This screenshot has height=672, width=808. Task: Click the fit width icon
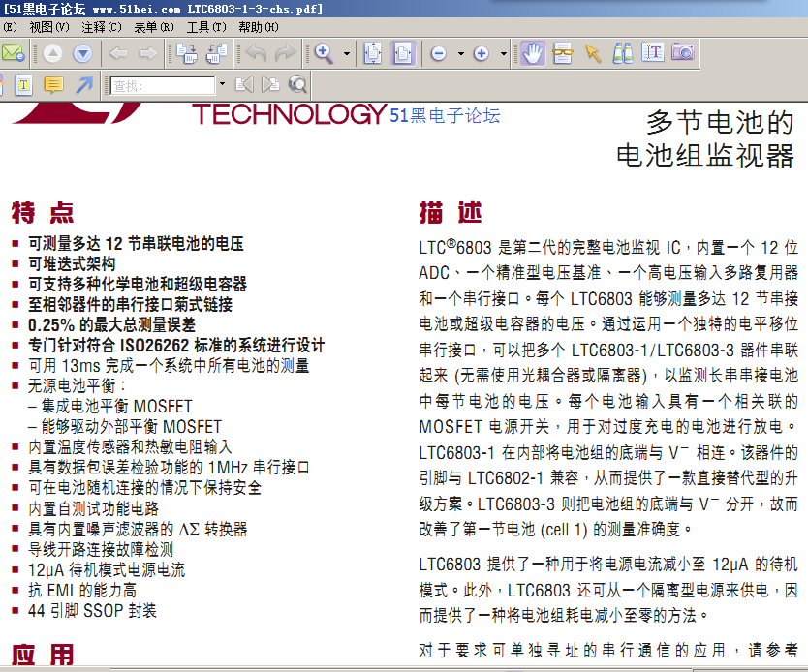[402, 53]
